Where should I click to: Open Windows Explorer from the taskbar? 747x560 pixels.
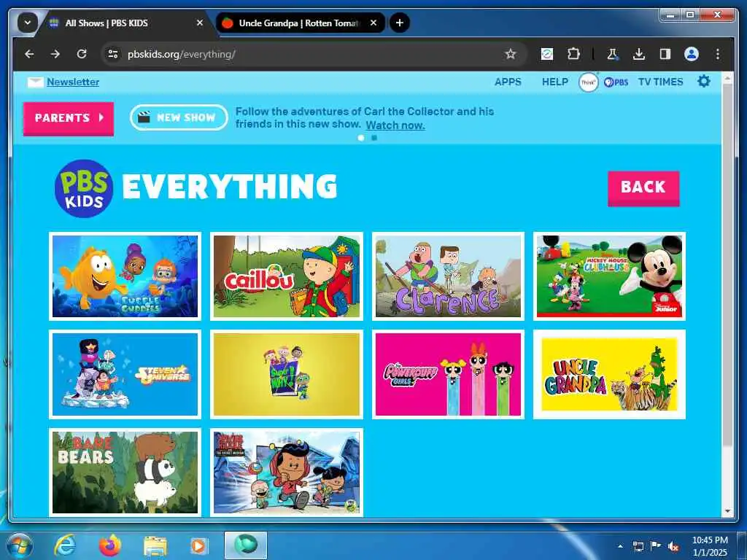pyautogui.click(x=155, y=546)
